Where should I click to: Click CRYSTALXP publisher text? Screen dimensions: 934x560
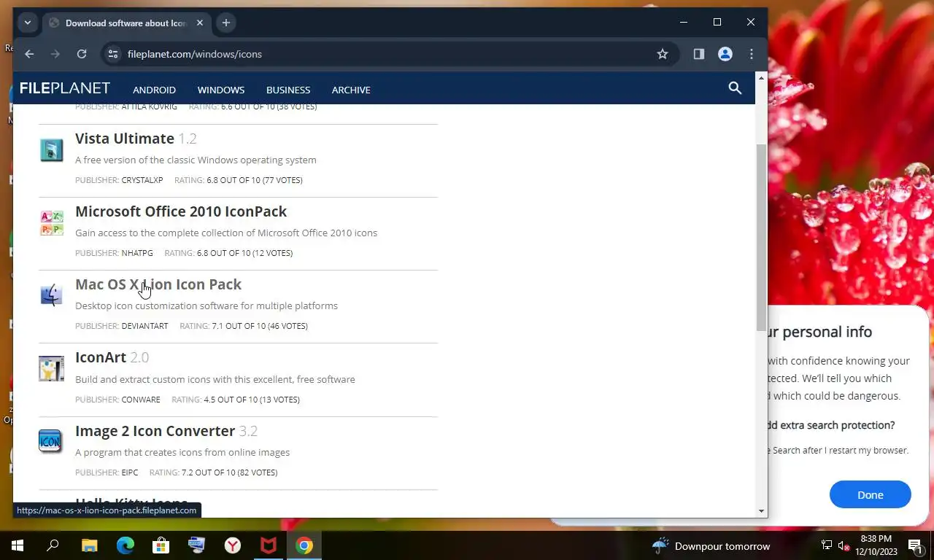(x=142, y=180)
